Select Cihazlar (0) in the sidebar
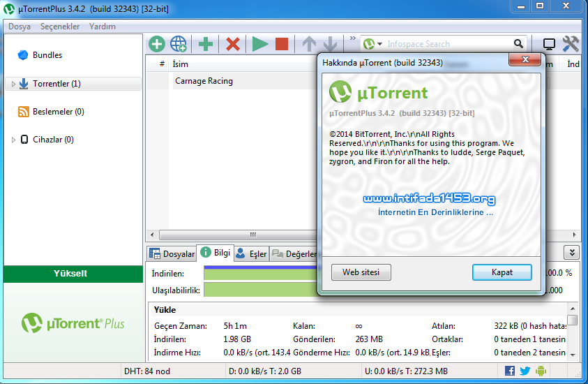Viewport: 588px width, 384px height. tap(53, 140)
